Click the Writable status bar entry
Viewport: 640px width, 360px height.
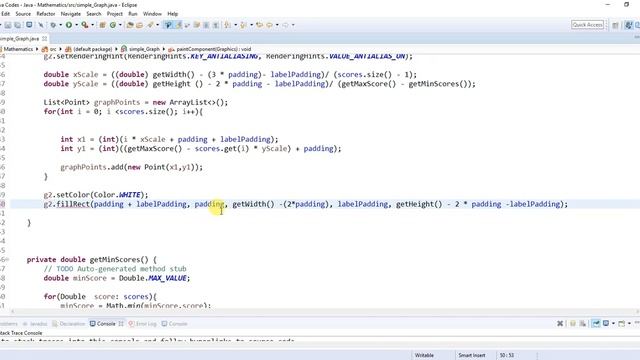424,355
